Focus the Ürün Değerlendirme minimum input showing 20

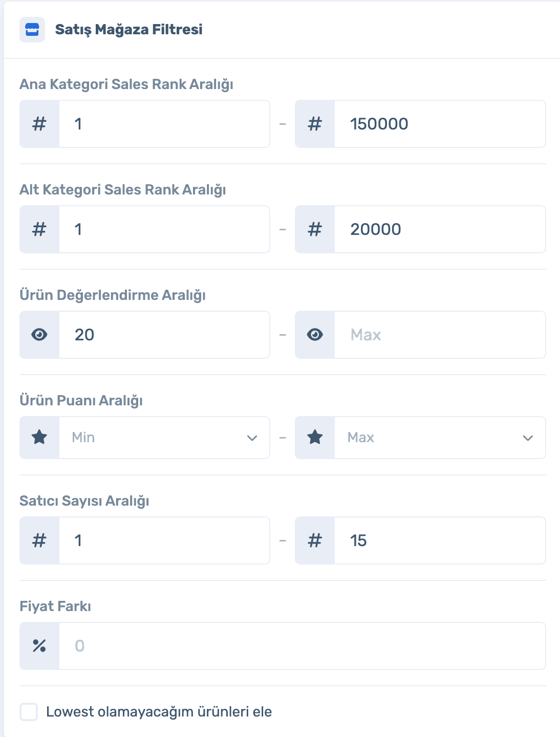(164, 335)
